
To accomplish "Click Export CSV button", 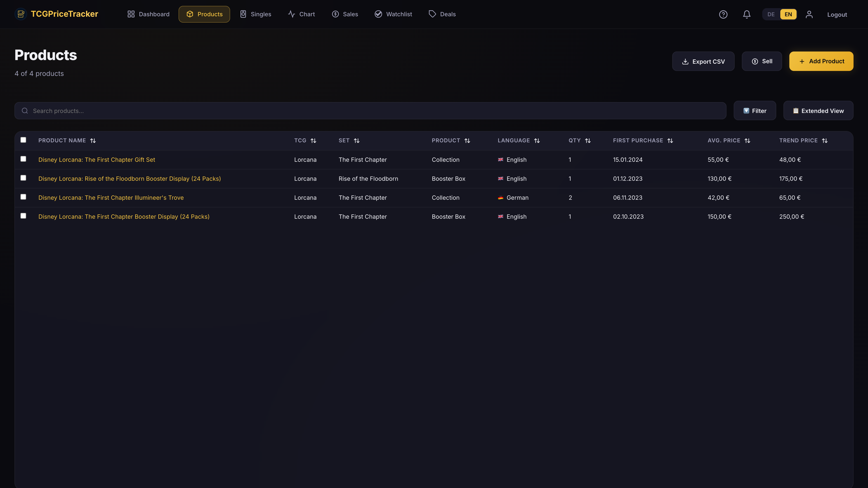I will tap(703, 61).
